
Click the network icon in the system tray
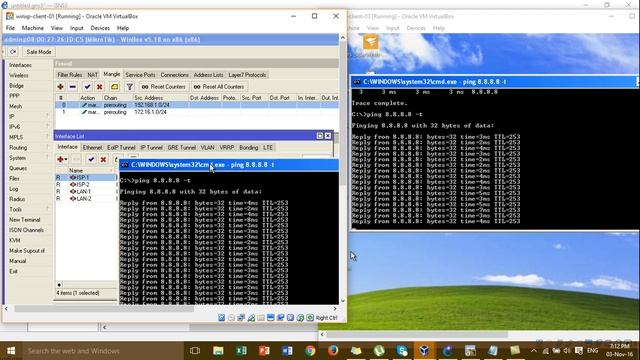[546, 351]
